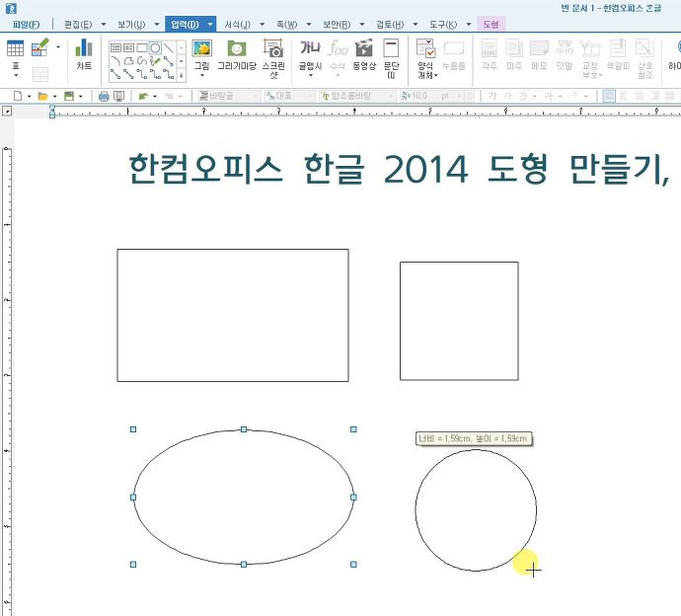
Task: Switch to the 도형 shape tab
Action: (x=492, y=25)
